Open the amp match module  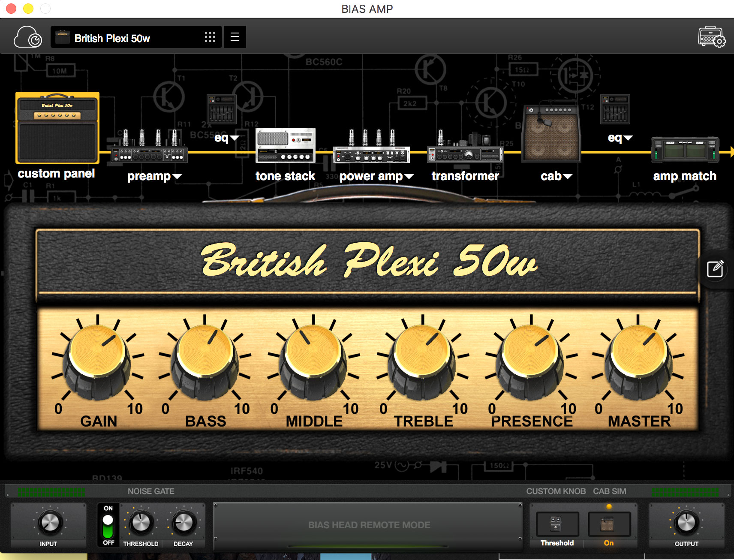[x=684, y=150]
